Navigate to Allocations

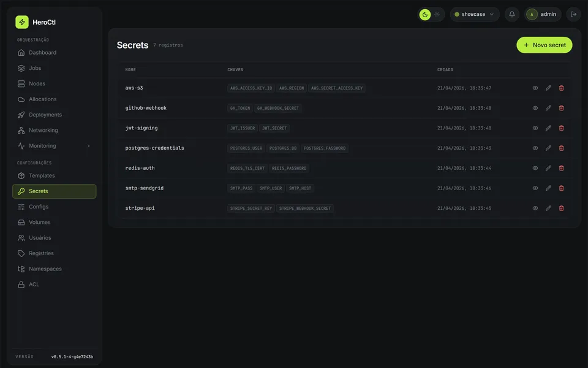54,99
